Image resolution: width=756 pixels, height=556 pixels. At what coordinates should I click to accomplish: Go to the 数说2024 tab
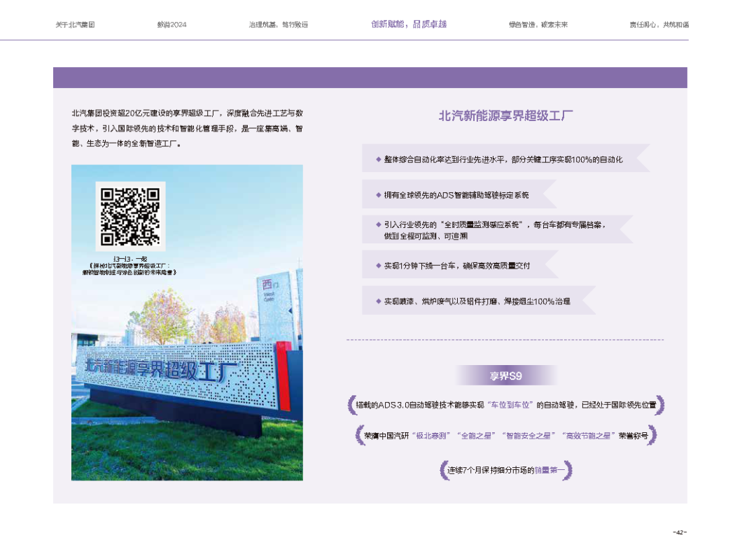coord(171,24)
